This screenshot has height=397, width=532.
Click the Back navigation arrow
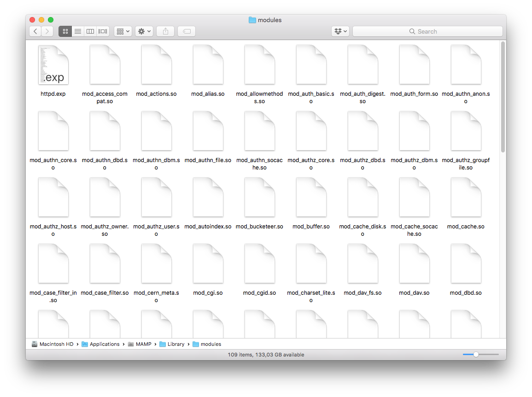coord(35,31)
